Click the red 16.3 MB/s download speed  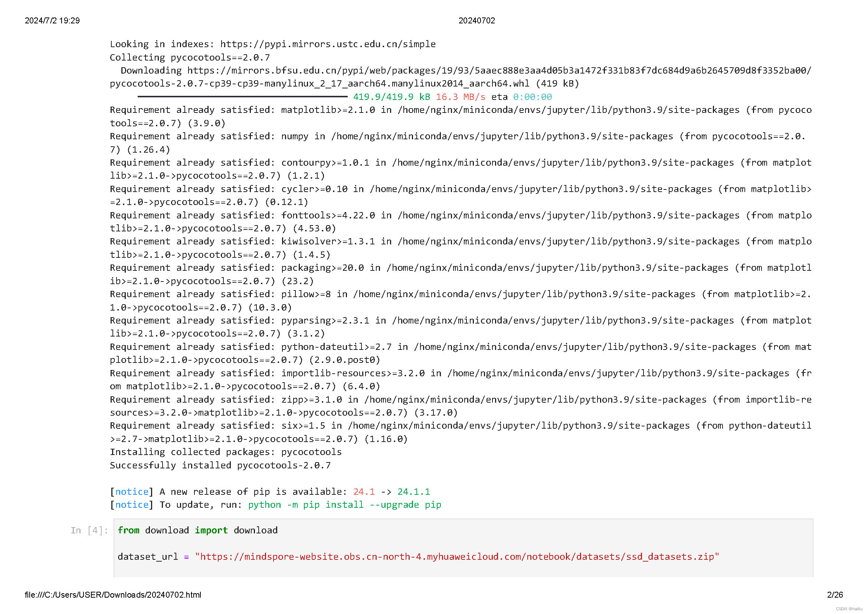pyautogui.click(x=460, y=97)
